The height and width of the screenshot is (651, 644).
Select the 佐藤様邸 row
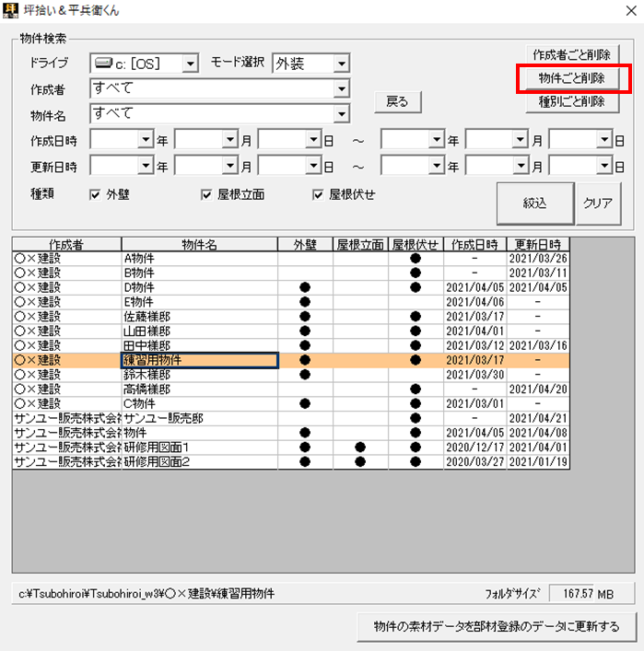199,316
